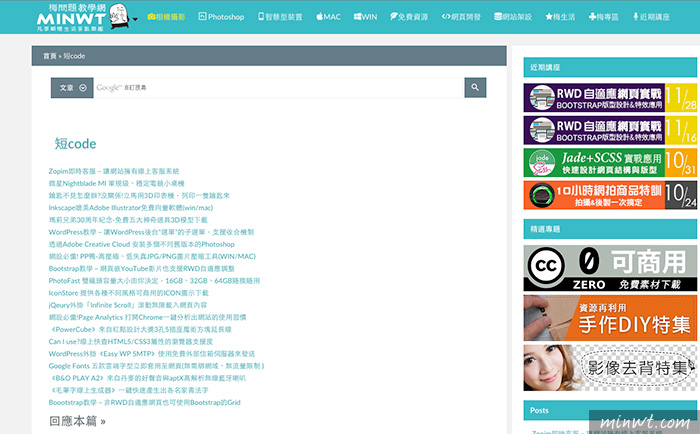Open the Page Analytics Chrome article

pyautogui.click(x=147, y=317)
